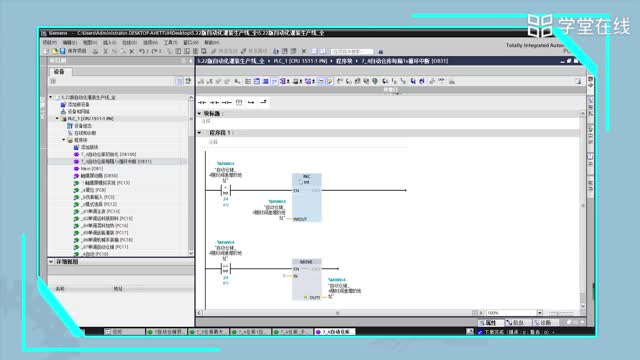Click the tree view icon in project tree header
Image resolution: width=640 pixels, height=360 pixels.
point(179,81)
